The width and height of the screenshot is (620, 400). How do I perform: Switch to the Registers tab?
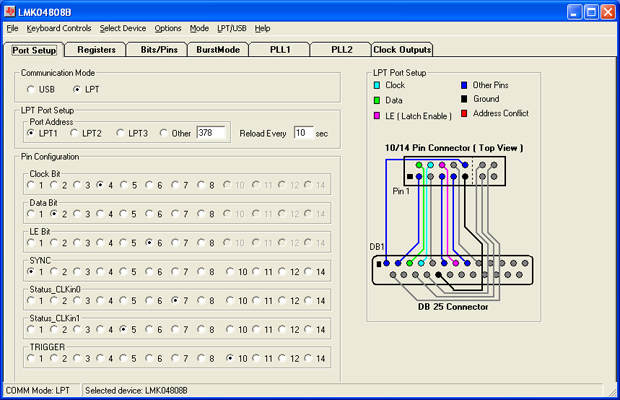click(x=95, y=49)
